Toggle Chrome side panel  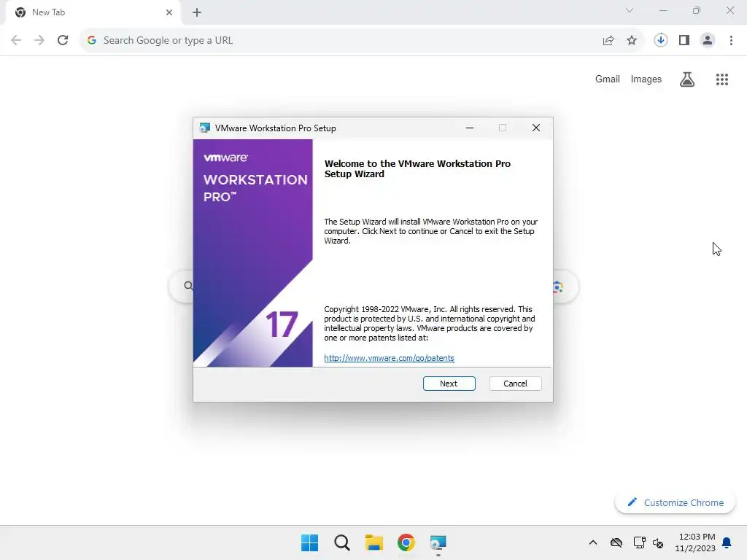point(684,40)
